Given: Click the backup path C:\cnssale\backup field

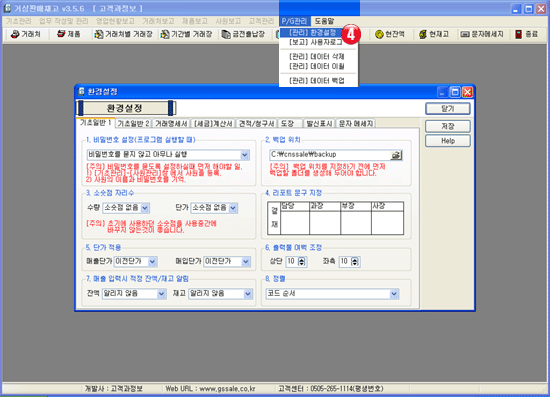Looking at the screenshot, I should [x=330, y=155].
